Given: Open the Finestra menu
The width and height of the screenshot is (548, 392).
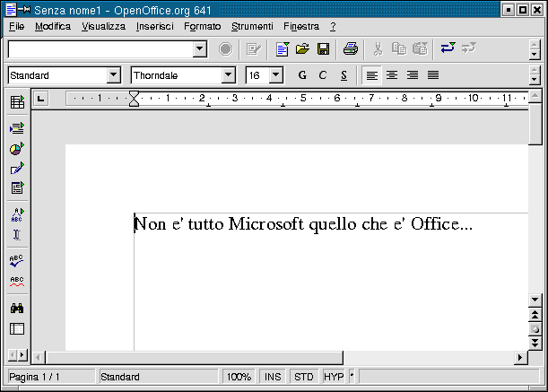Looking at the screenshot, I should coord(301,27).
